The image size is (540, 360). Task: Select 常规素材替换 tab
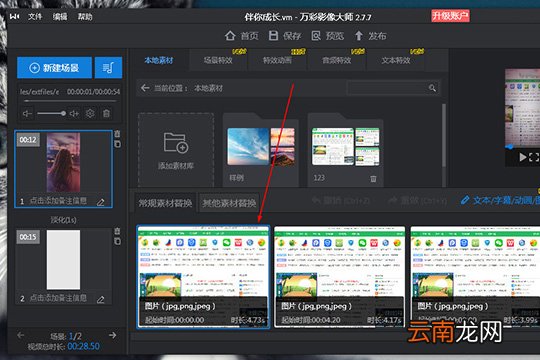pyautogui.click(x=165, y=203)
